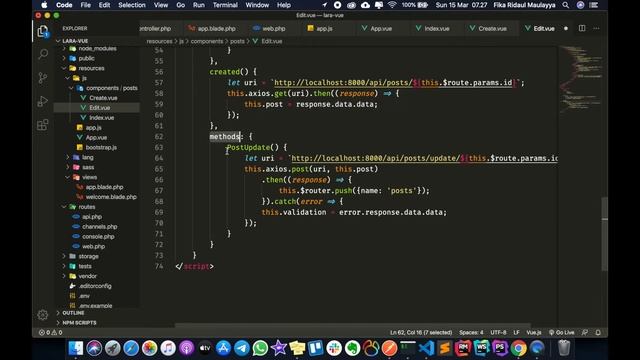Open WebStorm from the Dock
Image resolution: width=640 pixels, height=360 pixels.
click(482, 348)
